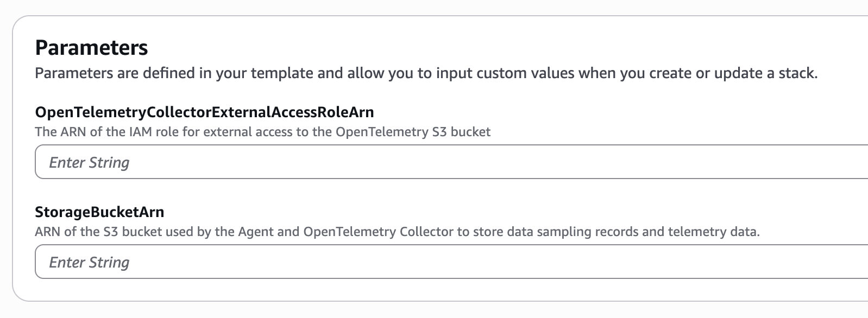
Task: Click the text mentioning OpenTelemetry S3 bucket
Action: tap(413, 132)
